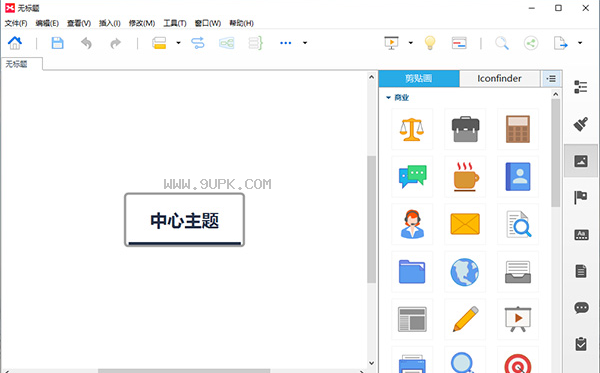Open dropdown arrow beside three-dots icon
The width and height of the screenshot is (600, 373).
(305, 43)
